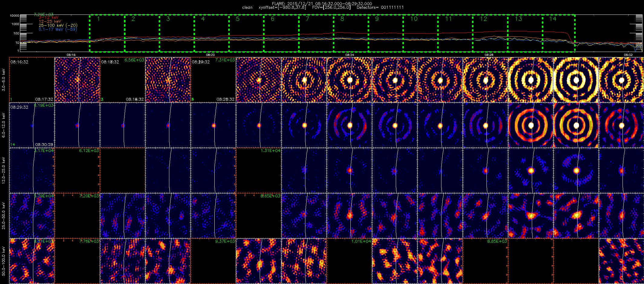Select interval number 4 on the light curve

tap(203, 19)
